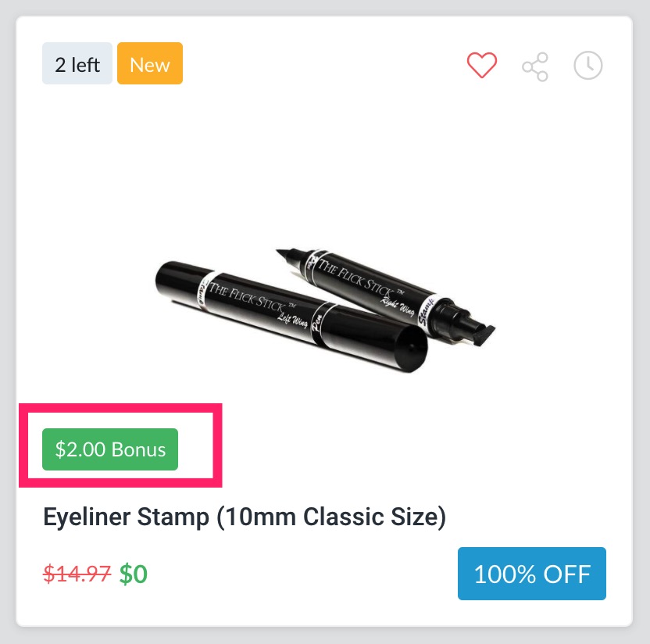The height and width of the screenshot is (644, 650).
Task: Click the clock icon to view deal history
Action: click(587, 66)
